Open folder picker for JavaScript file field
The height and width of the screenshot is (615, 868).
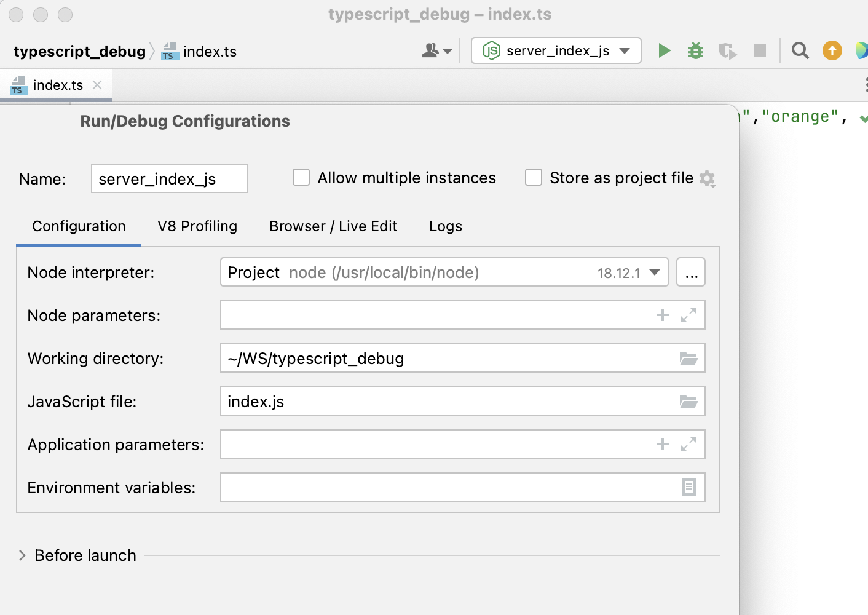(x=690, y=401)
